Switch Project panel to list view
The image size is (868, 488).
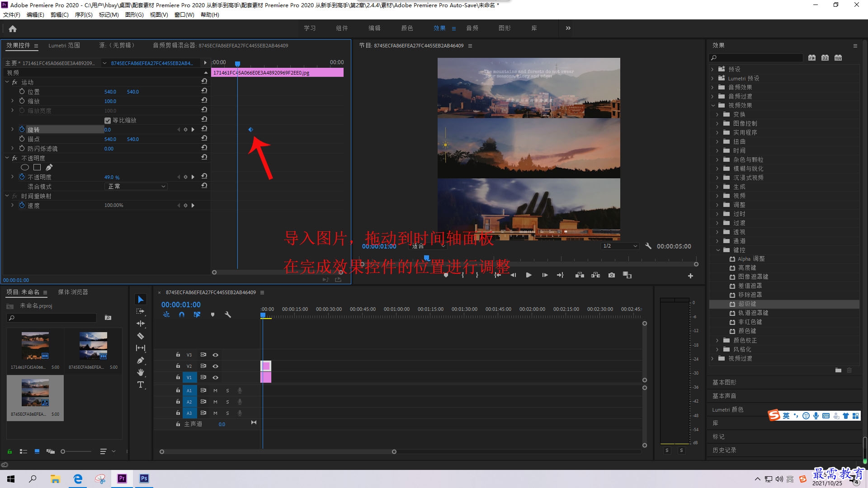[x=24, y=451]
